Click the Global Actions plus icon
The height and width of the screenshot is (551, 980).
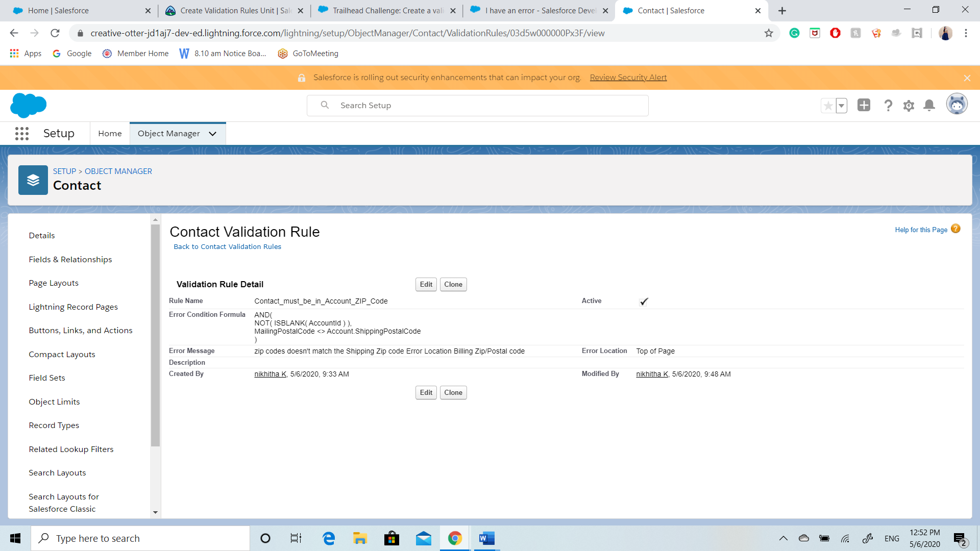tap(864, 105)
